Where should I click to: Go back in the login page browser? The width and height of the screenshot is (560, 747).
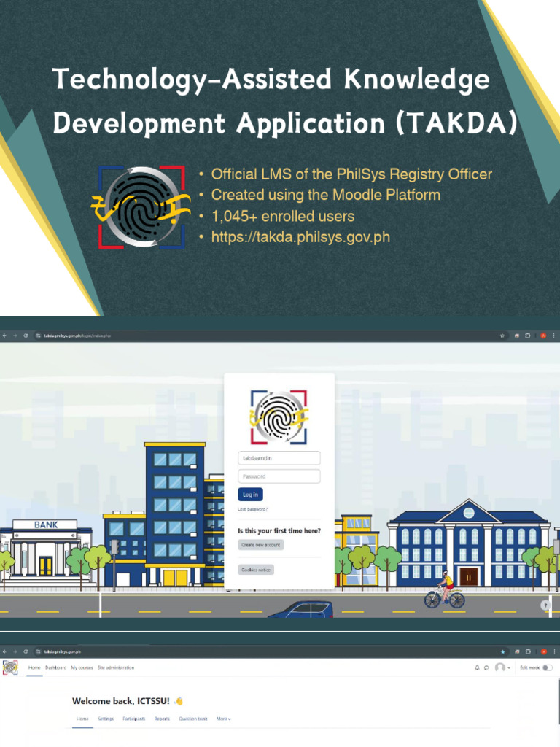click(x=5, y=336)
